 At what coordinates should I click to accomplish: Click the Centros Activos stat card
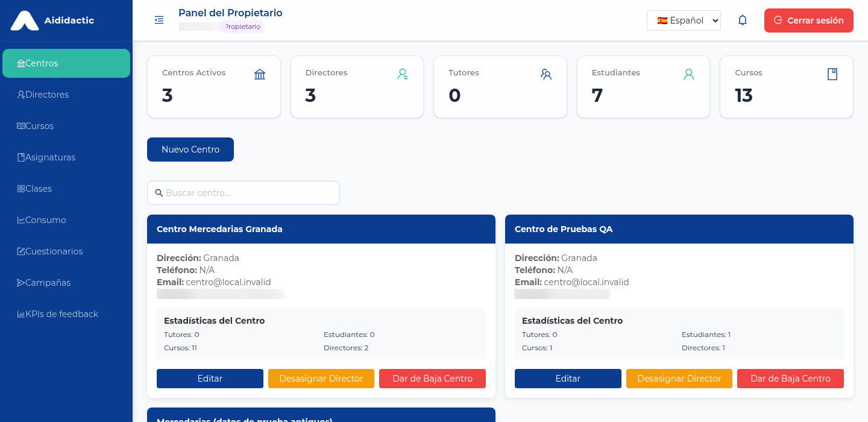[214, 87]
